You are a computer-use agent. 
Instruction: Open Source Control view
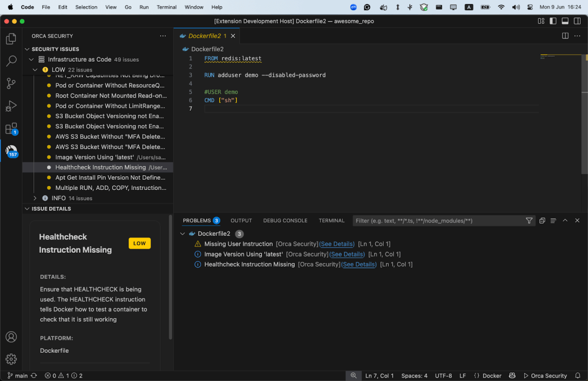11,83
